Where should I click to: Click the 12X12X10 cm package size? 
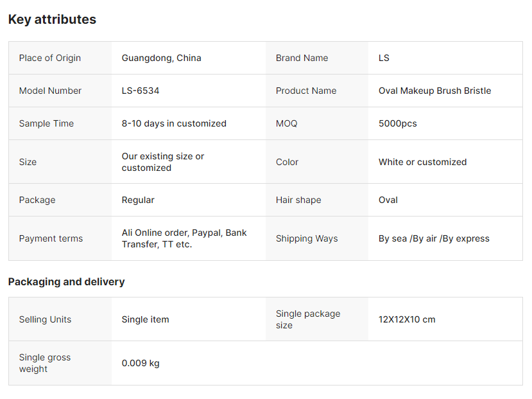[x=407, y=319]
